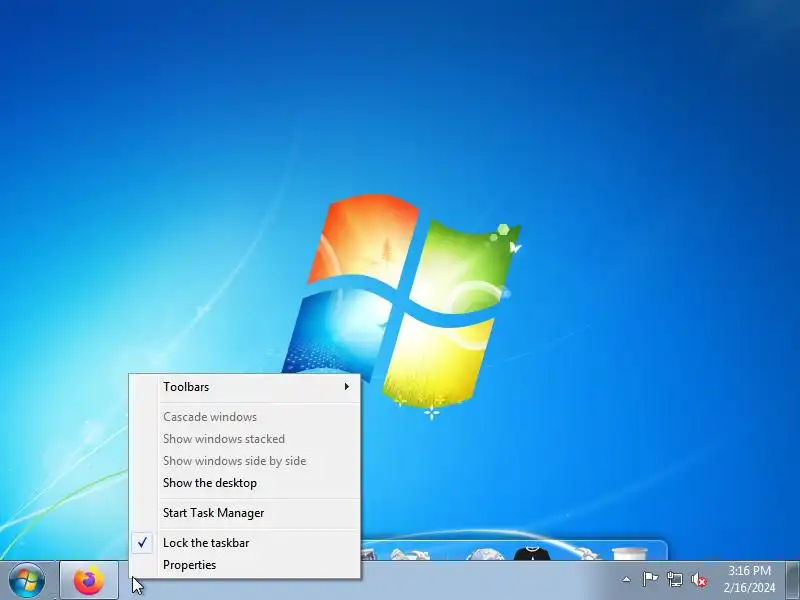This screenshot has height=600, width=800.
Task: Choose Show the desktop menu entry
Action: [245, 483]
